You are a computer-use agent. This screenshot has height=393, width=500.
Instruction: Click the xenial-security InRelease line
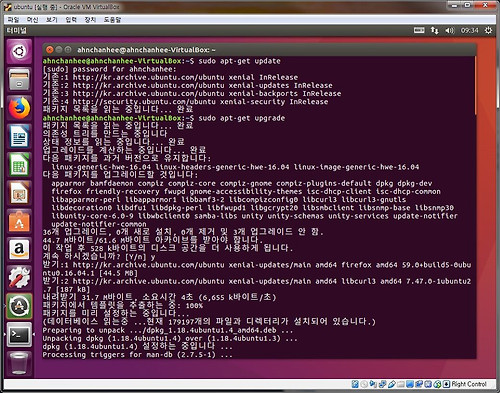[185, 102]
